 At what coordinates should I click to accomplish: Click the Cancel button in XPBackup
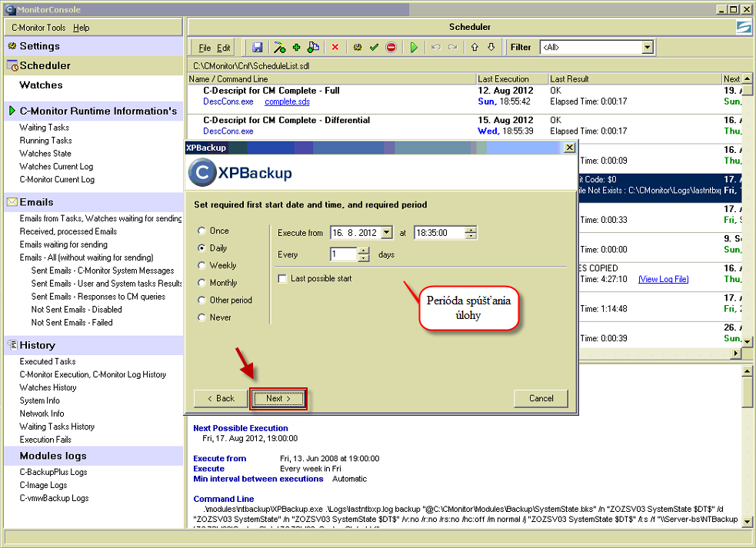point(541,399)
